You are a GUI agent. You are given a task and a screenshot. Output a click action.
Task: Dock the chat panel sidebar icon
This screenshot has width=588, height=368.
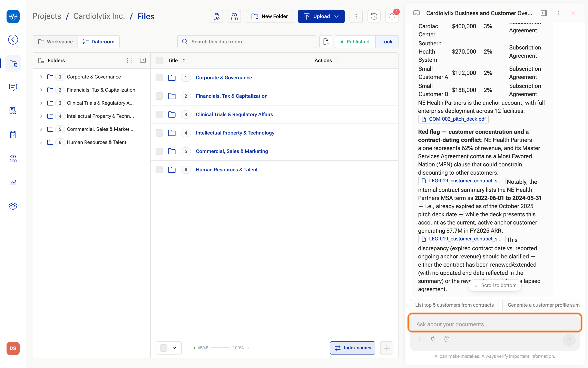(544, 13)
